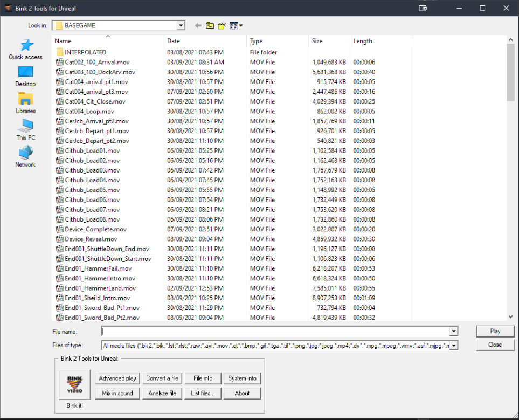Click the End01_HammerFail.mov file icon
The width and height of the screenshot is (519, 420).
click(x=60, y=268)
